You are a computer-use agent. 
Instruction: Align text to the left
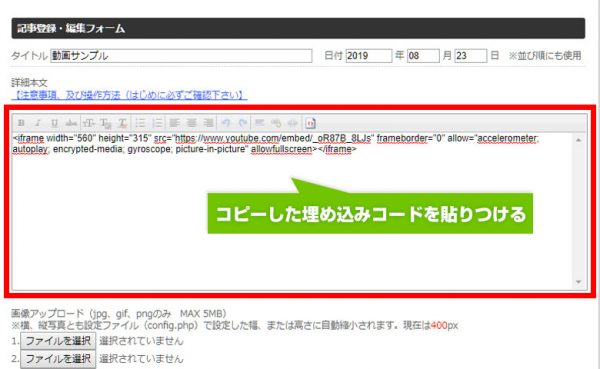click(x=174, y=123)
